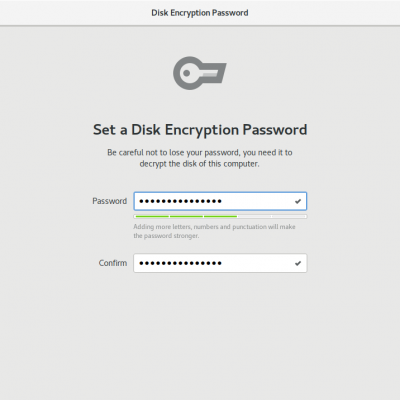Click the checkmark icon in Confirm field
The image size is (400, 400).
pyautogui.click(x=298, y=263)
